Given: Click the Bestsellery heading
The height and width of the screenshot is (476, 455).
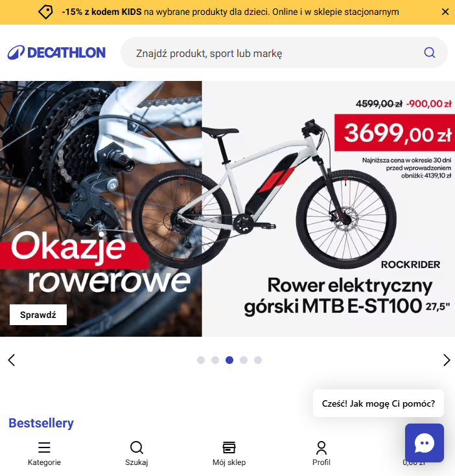Looking at the screenshot, I should coord(41,423).
